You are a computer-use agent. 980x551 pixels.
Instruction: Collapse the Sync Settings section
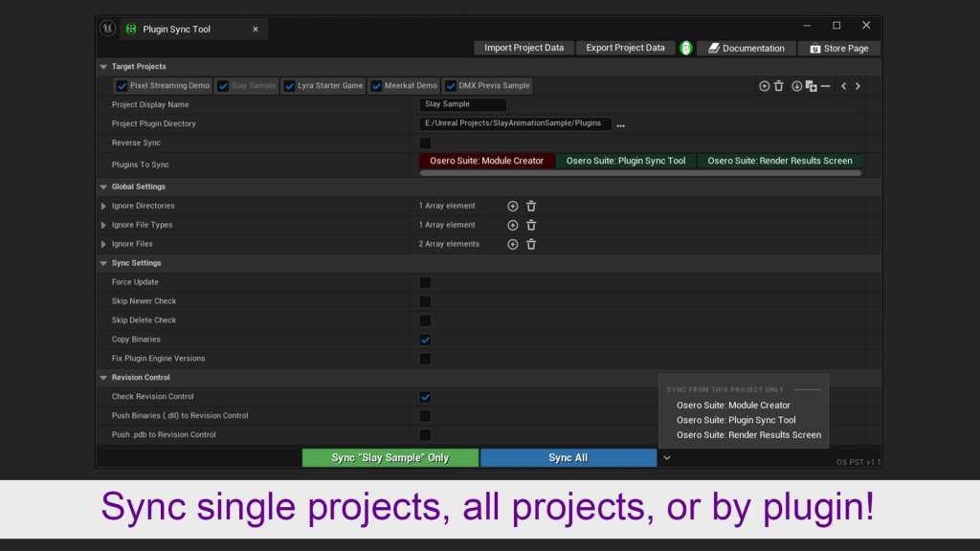point(103,263)
